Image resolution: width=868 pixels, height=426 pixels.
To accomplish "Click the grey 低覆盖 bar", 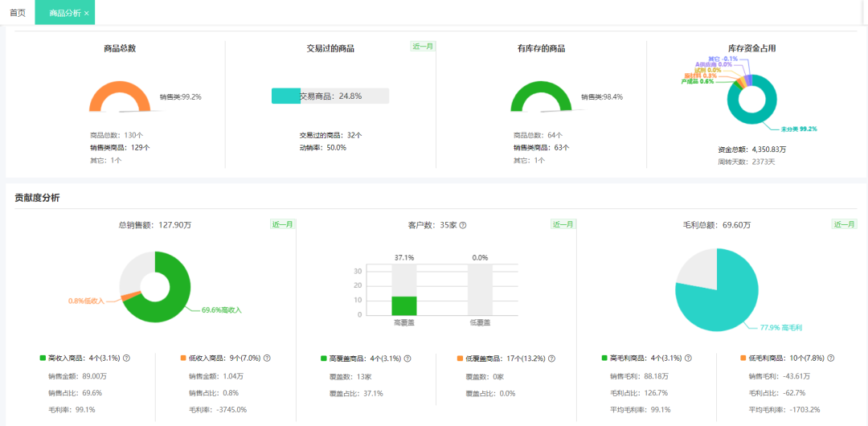I will (480, 289).
